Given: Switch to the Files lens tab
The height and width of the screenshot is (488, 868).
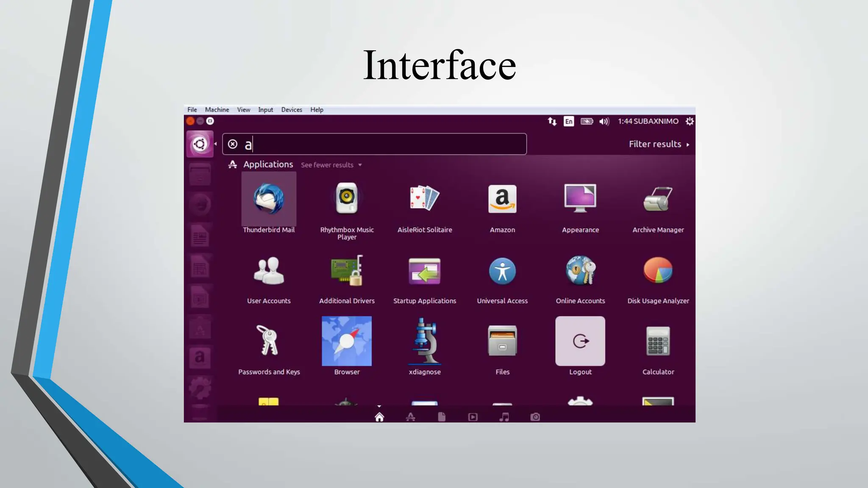Looking at the screenshot, I should pos(442,417).
